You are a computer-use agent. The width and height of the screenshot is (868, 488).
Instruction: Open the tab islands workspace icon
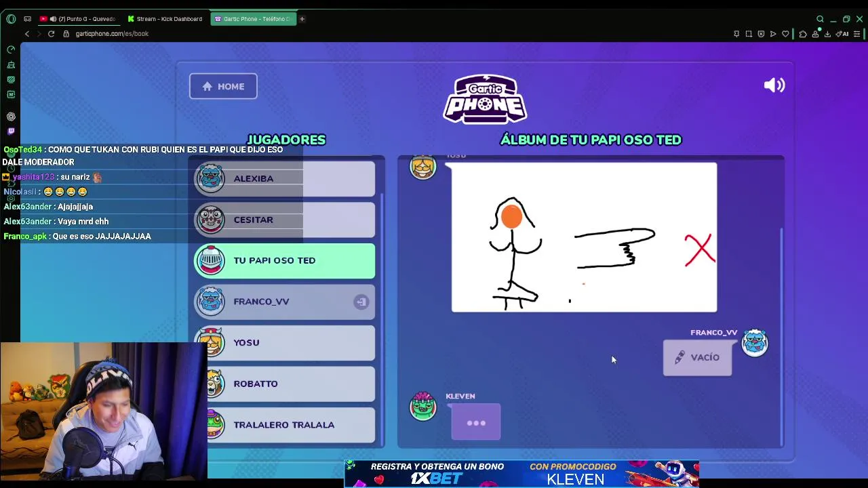click(x=27, y=19)
